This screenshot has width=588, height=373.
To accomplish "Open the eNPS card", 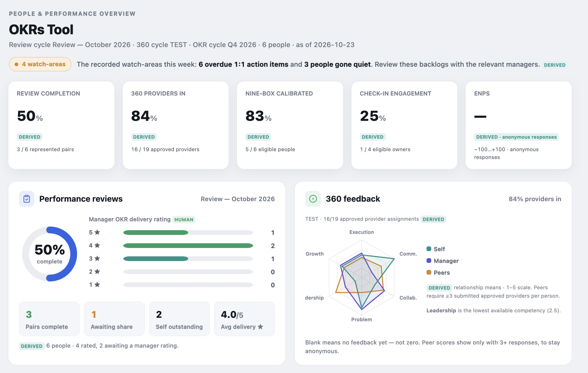I will pyautogui.click(x=518, y=125).
